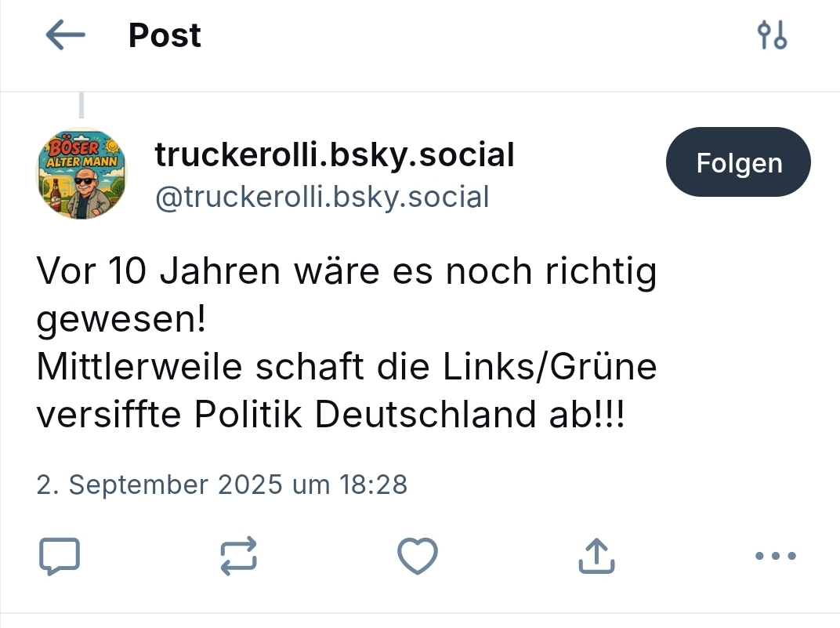The height and width of the screenshot is (628, 840).
Task: Open the three-dot more options menu
Action: (x=775, y=557)
